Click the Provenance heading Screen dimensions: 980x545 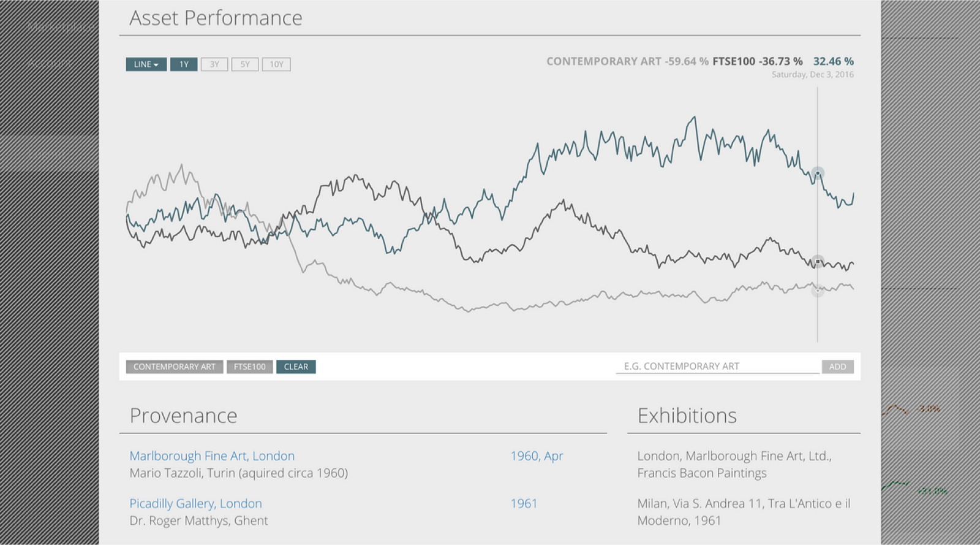183,416
